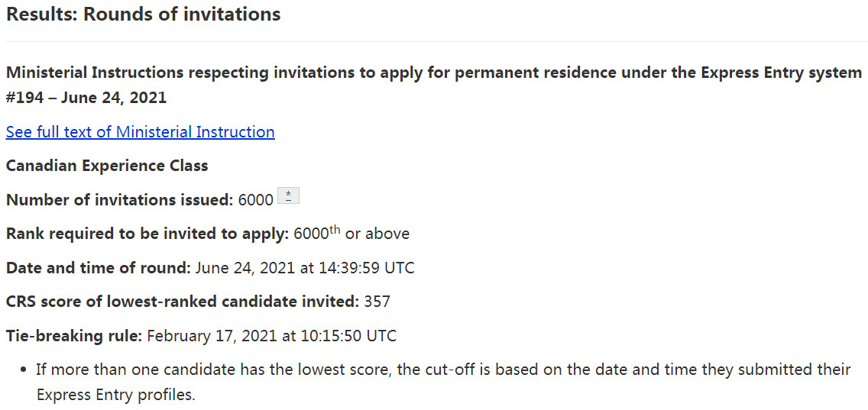Viewport: 868px width, 410px height.
Task: Click the round timestamp June 24, 2021 14:39:59 UTC
Action: 305,268
